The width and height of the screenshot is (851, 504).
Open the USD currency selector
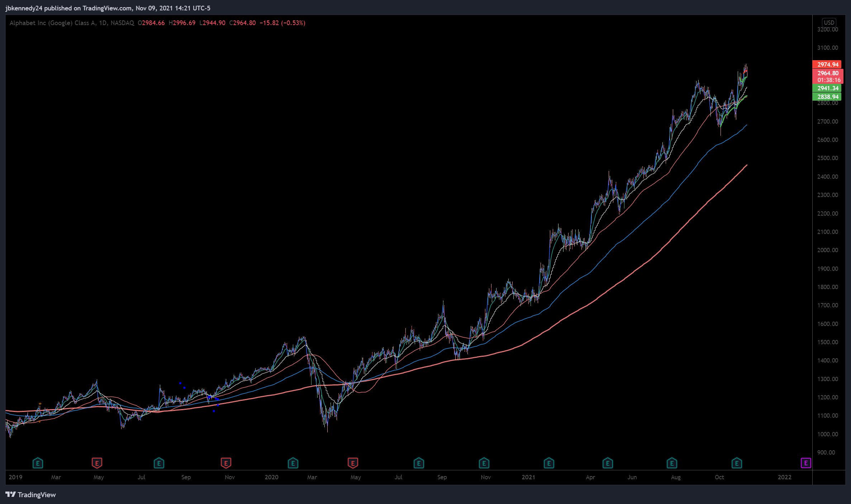point(829,22)
